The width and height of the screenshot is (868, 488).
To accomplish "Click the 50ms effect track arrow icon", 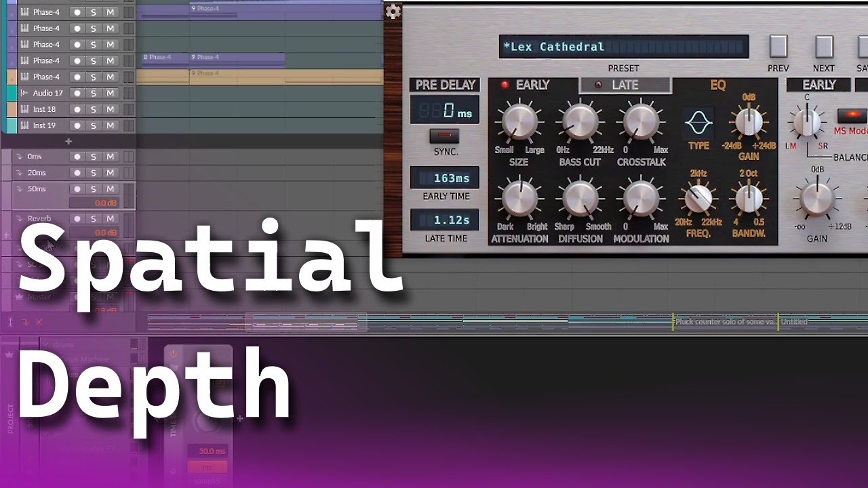I will click(x=20, y=189).
